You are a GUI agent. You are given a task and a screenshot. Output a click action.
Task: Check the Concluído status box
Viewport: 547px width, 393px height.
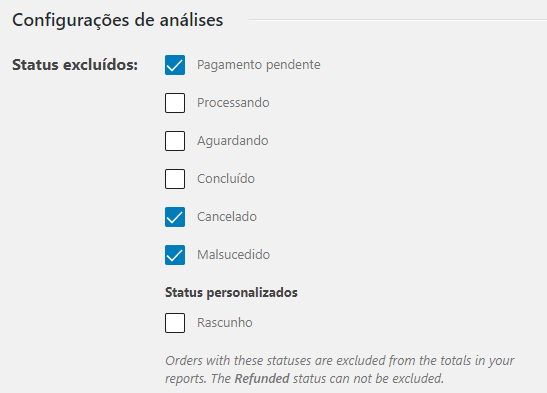(175, 179)
